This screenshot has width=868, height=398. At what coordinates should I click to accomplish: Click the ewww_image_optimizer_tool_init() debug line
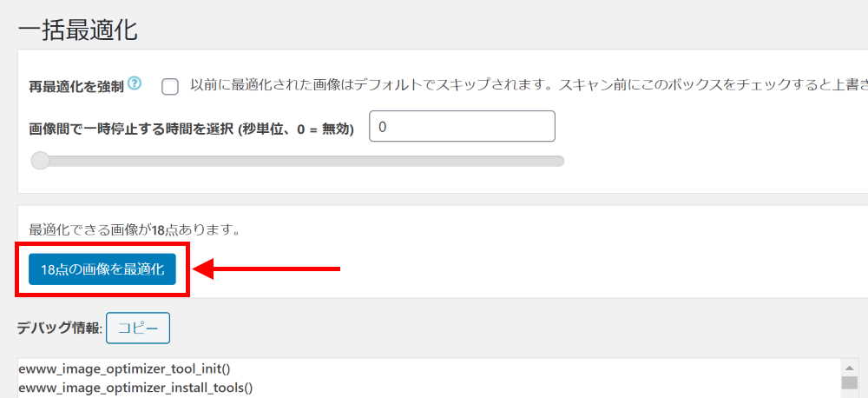[x=124, y=368]
